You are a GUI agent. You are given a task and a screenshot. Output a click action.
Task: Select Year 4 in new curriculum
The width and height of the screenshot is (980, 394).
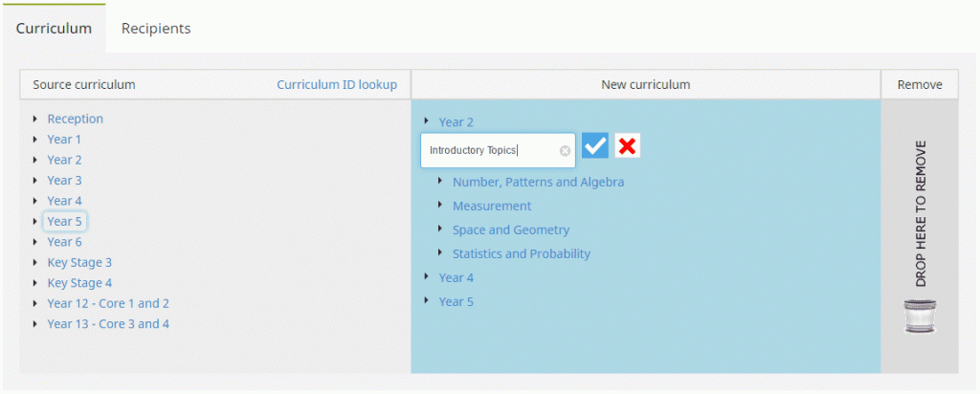pos(456,277)
